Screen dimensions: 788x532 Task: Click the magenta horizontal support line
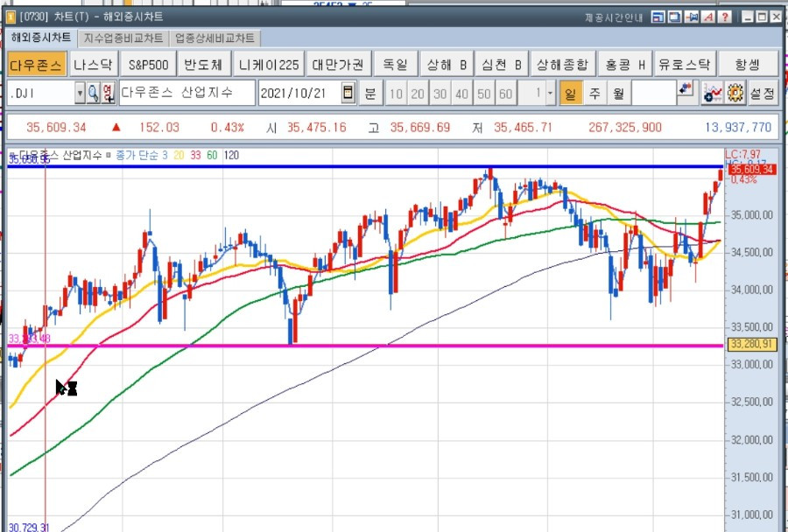[365, 346]
